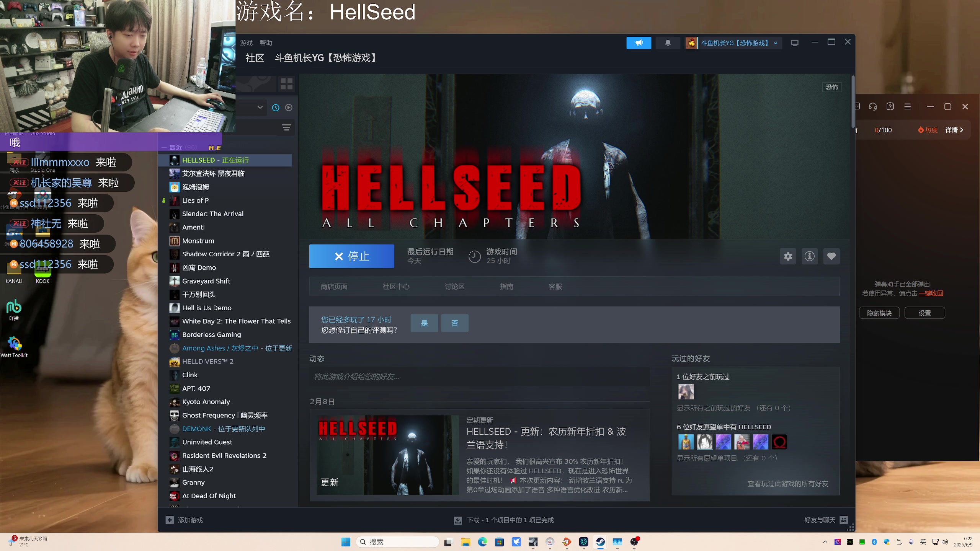Viewport: 980px width, 551px height.
Task: Switch library to grid view icon
Action: pyautogui.click(x=286, y=84)
